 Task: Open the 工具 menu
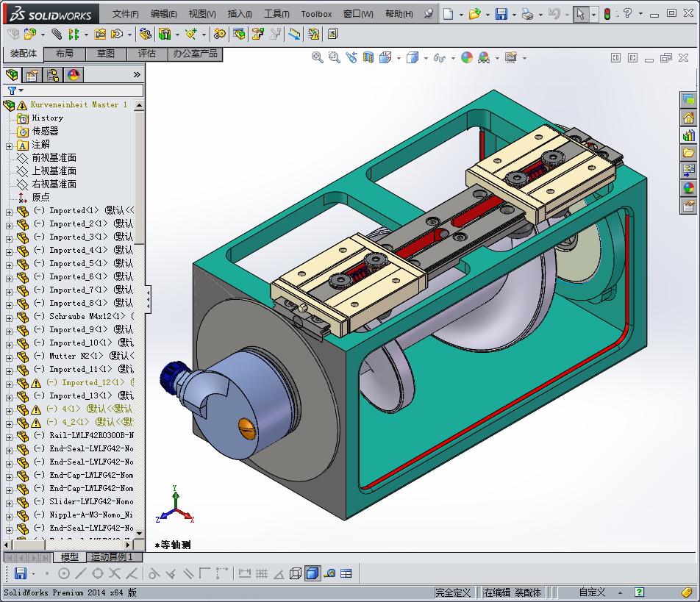[x=276, y=14]
